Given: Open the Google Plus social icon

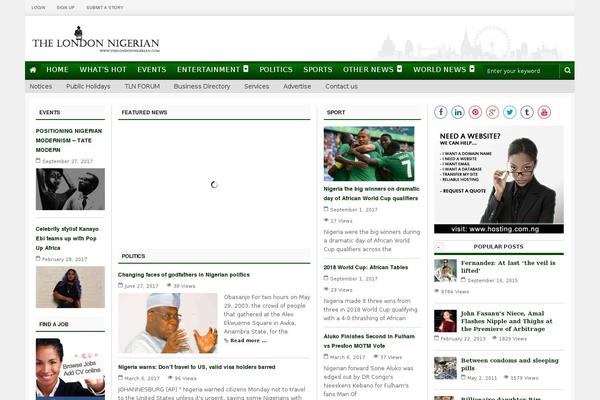Looking at the screenshot, I should (x=492, y=112).
